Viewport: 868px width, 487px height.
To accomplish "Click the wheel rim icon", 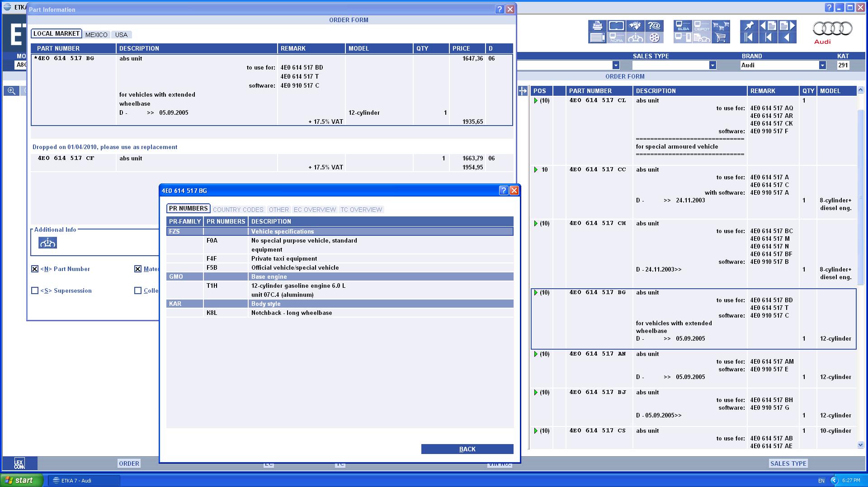I will 654,37.
